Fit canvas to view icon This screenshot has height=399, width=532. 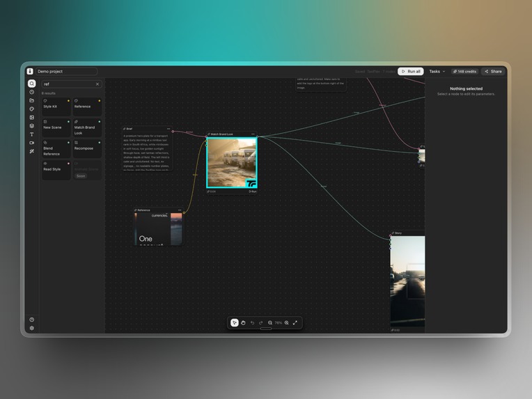(295, 322)
